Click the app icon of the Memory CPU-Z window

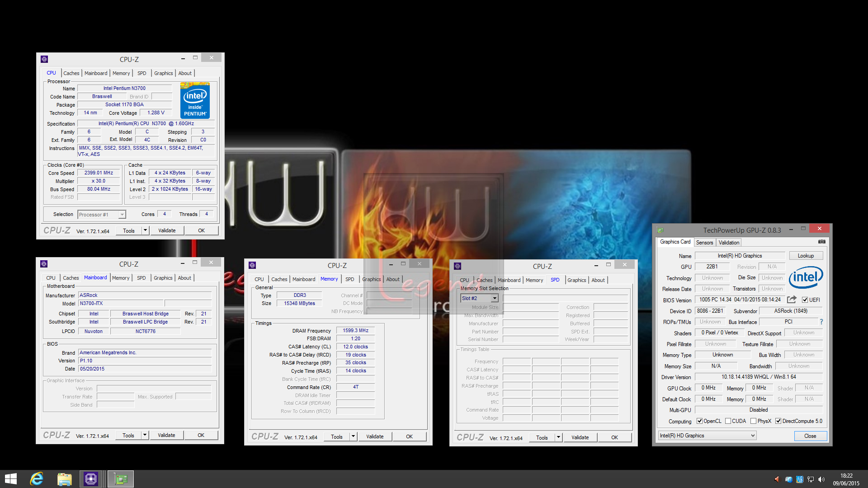coord(252,265)
